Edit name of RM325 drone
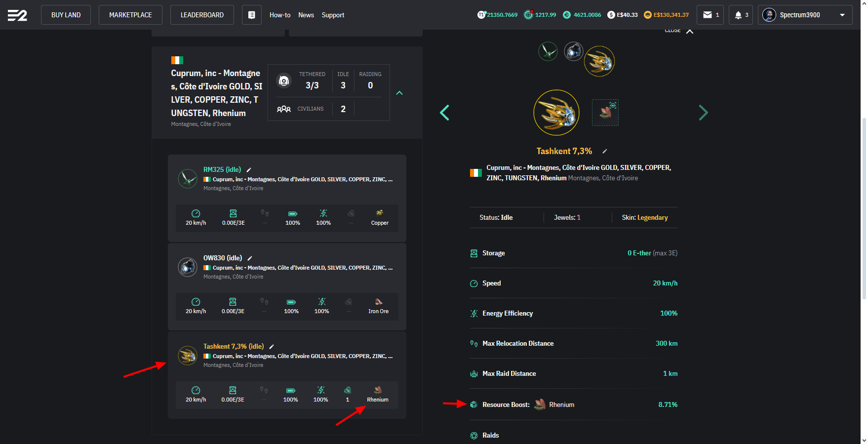 click(249, 170)
